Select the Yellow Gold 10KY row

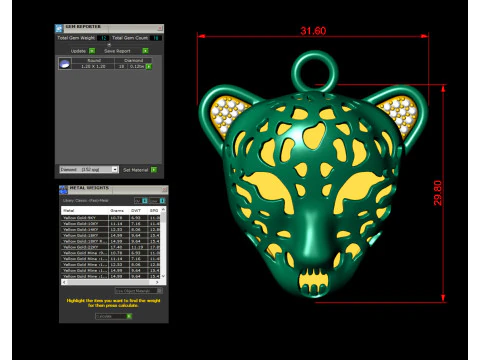pyautogui.click(x=111, y=224)
